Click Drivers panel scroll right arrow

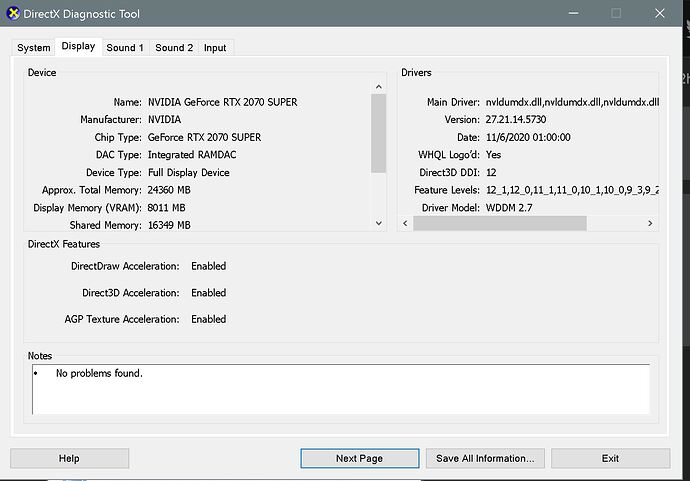[x=650, y=224]
